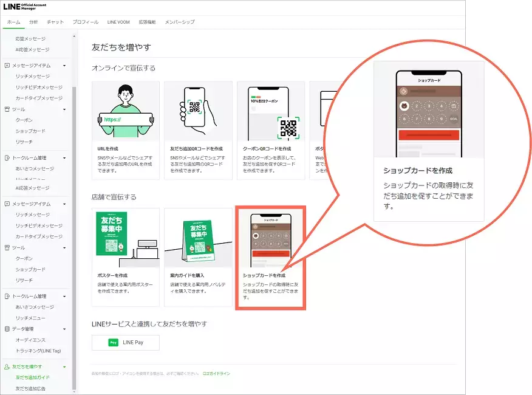Click the person icon beside 友だちを増やす
This screenshot has height=395, width=532.
(x=7, y=367)
